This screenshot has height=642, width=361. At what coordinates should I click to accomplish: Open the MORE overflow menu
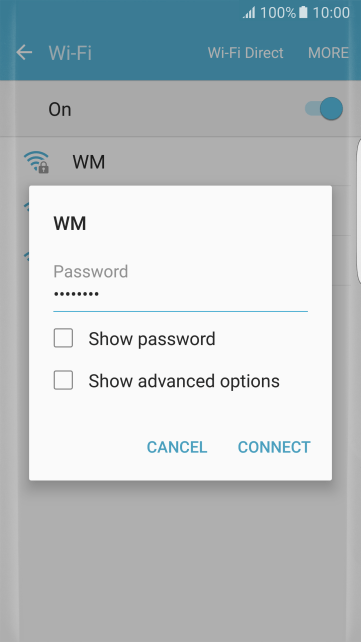click(328, 53)
